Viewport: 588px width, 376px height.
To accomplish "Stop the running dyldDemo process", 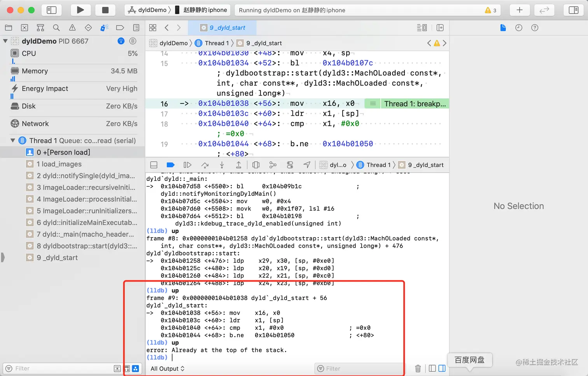I will point(105,10).
